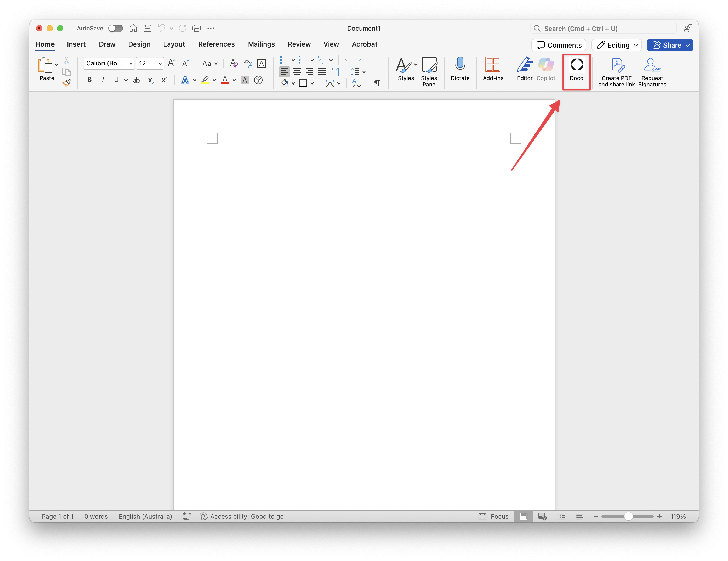Toggle bold formatting
This screenshot has width=728, height=561.
(89, 80)
